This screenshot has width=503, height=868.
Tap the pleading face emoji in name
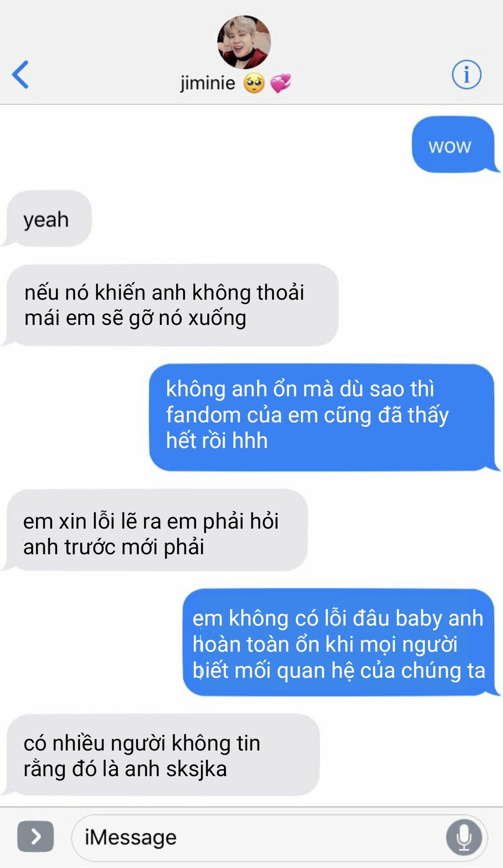click(x=254, y=83)
